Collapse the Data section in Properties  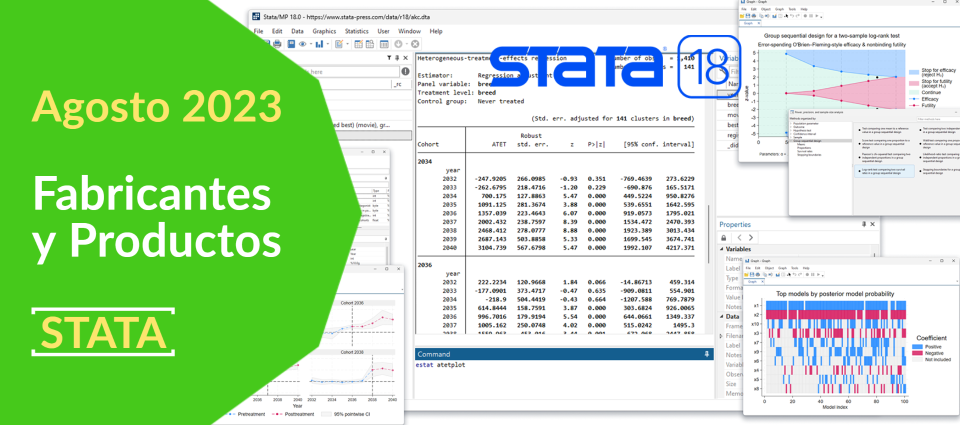pos(722,317)
